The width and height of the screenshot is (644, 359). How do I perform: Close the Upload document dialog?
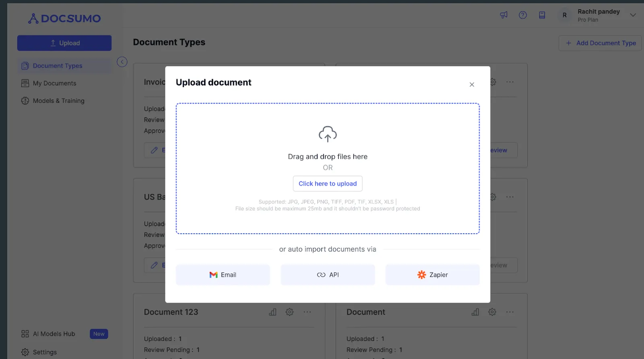(472, 84)
